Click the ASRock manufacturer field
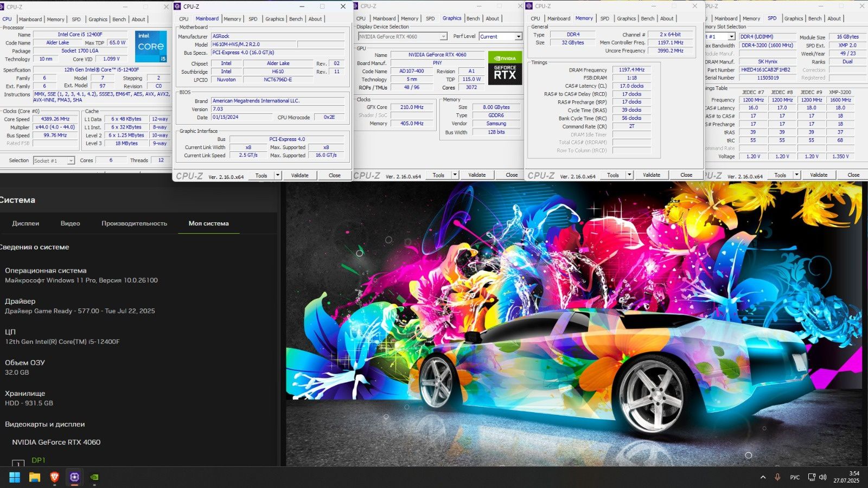Viewport: 868px width, 488px height. coord(278,36)
